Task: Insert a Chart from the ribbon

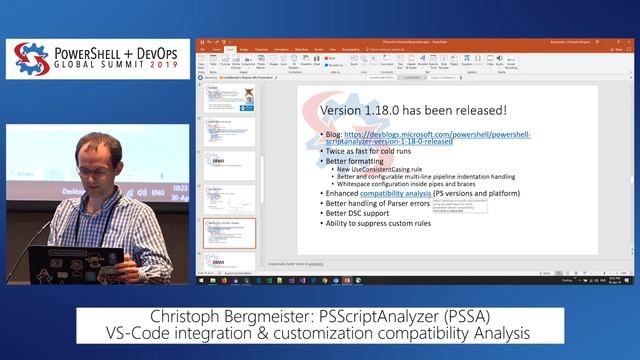Action: point(317,61)
